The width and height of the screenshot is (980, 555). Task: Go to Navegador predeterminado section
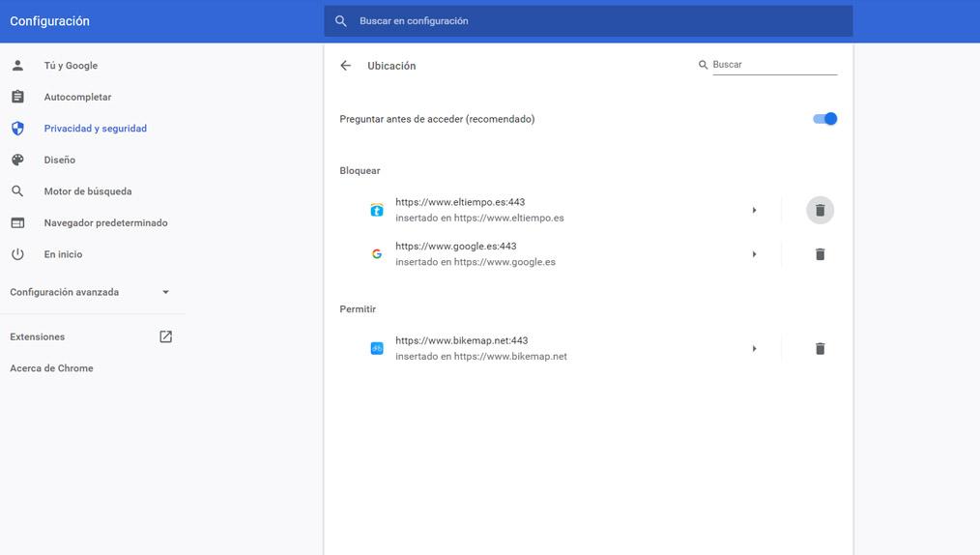105,222
